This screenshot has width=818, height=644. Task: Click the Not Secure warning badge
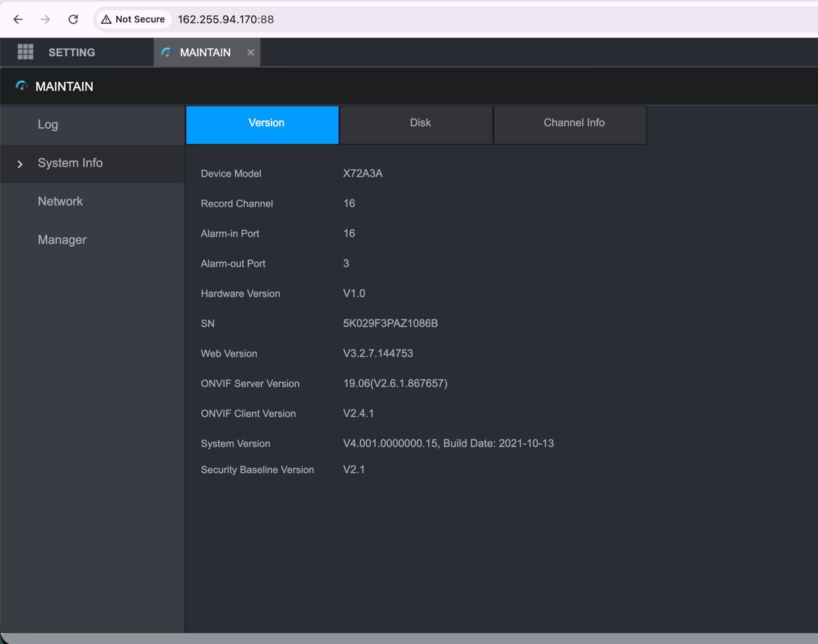(x=134, y=19)
